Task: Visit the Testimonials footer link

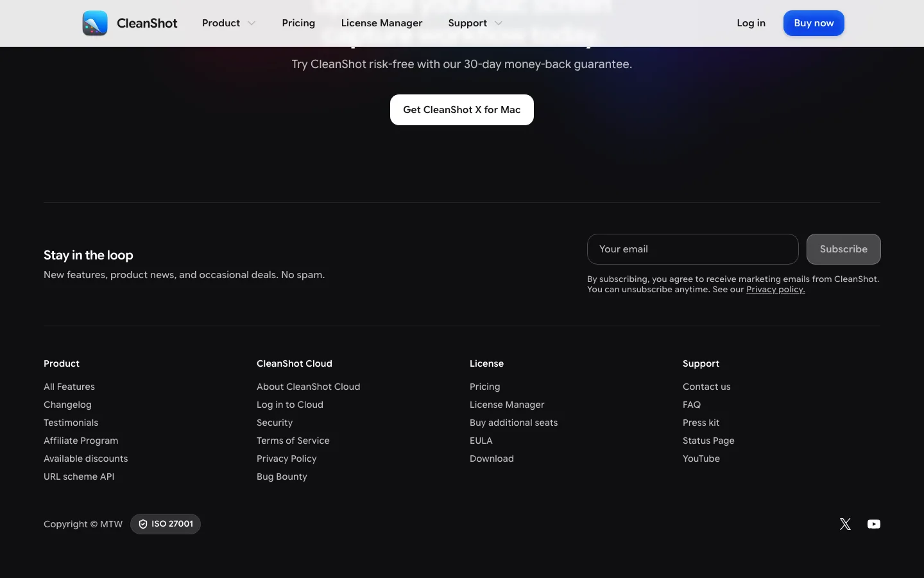Action: pyautogui.click(x=71, y=423)
